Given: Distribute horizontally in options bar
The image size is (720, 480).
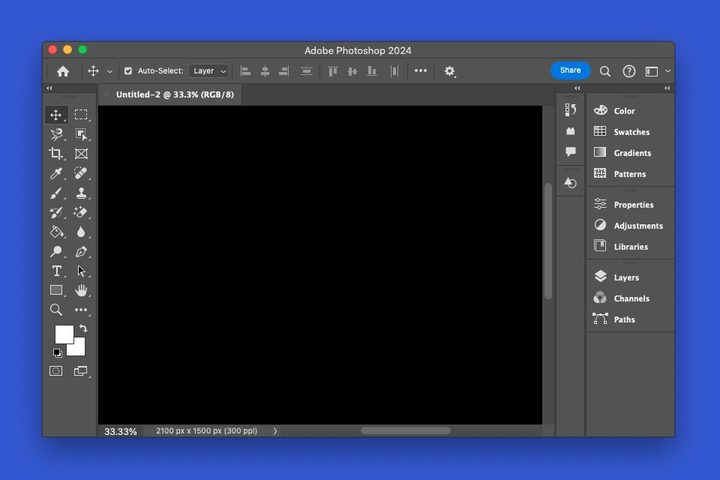Looking at the screenshot, I should point(394,71).
